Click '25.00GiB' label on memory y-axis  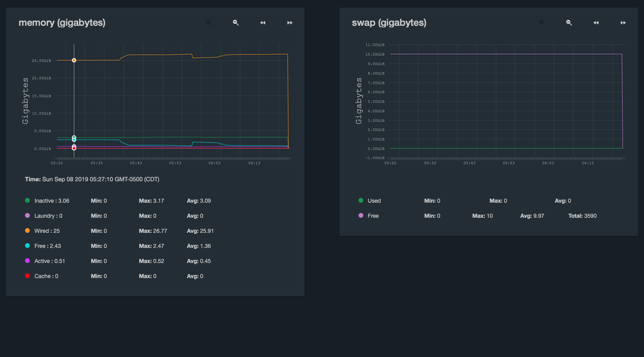(41, 61)
